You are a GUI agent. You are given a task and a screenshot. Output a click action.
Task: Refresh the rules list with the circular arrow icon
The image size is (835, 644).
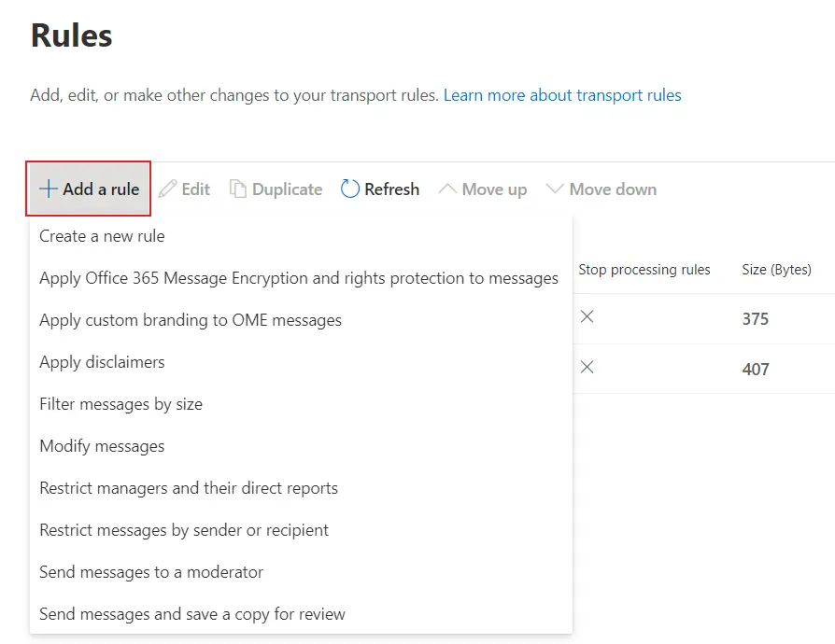click(x=349, y=189)
